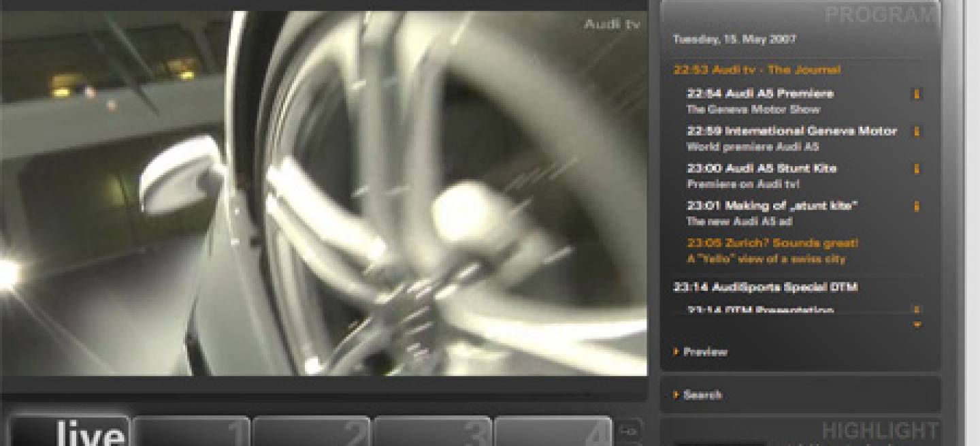Open info icon for Making of stunt kite
The height and width of the screenshot is (446, 980).
(x=917, y=206)
